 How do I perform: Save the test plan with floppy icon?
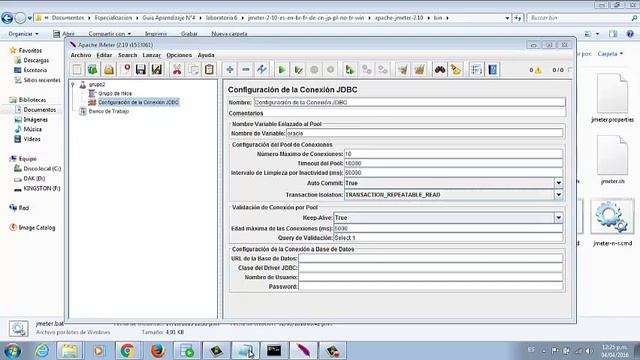point(141,69)
